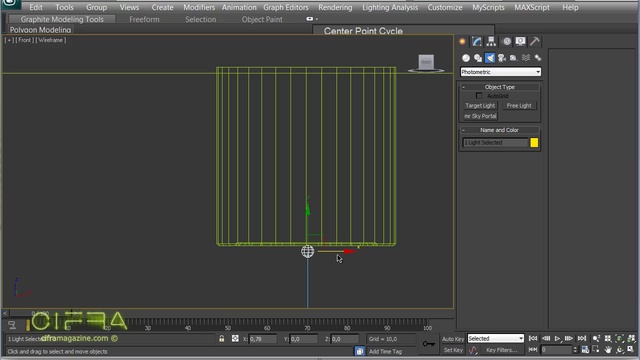Click the current frame number field
The width and height of the screenshot is (640, 360).
pos(556,350)
